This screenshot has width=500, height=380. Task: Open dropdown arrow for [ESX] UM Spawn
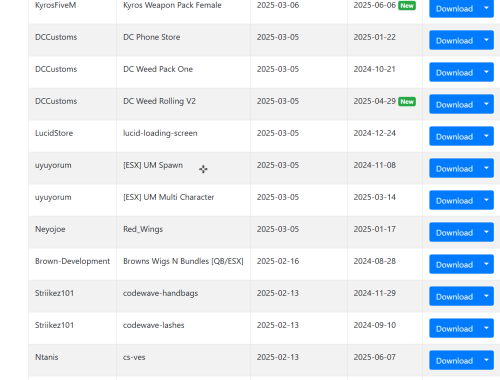pos(487,168)
